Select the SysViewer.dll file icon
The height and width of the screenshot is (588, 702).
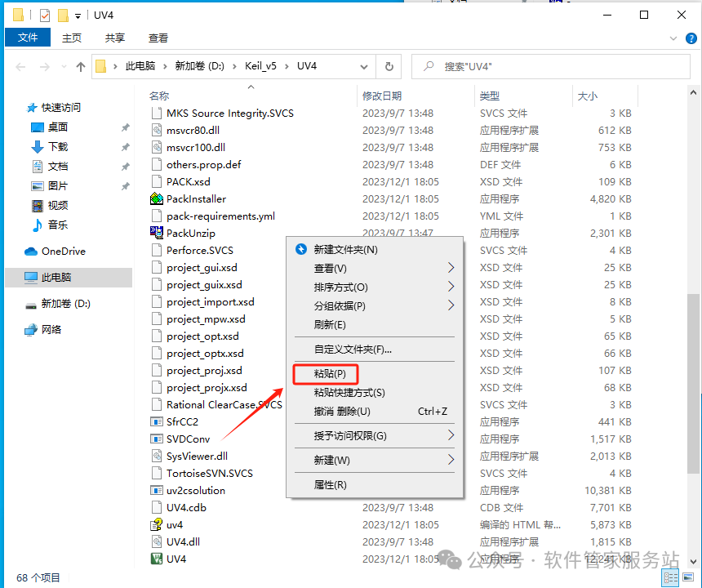[156, 456]
